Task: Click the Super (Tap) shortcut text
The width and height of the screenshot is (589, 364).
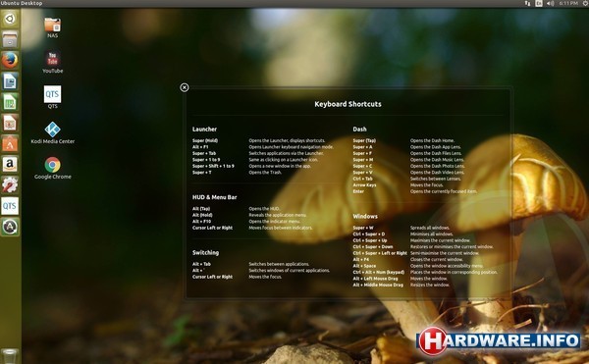Action: 364,140
